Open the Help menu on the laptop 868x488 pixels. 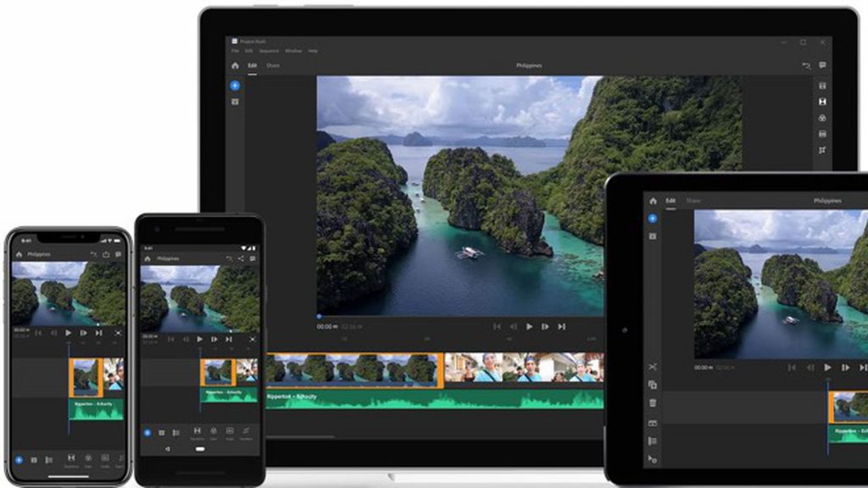tap(313, 51)
